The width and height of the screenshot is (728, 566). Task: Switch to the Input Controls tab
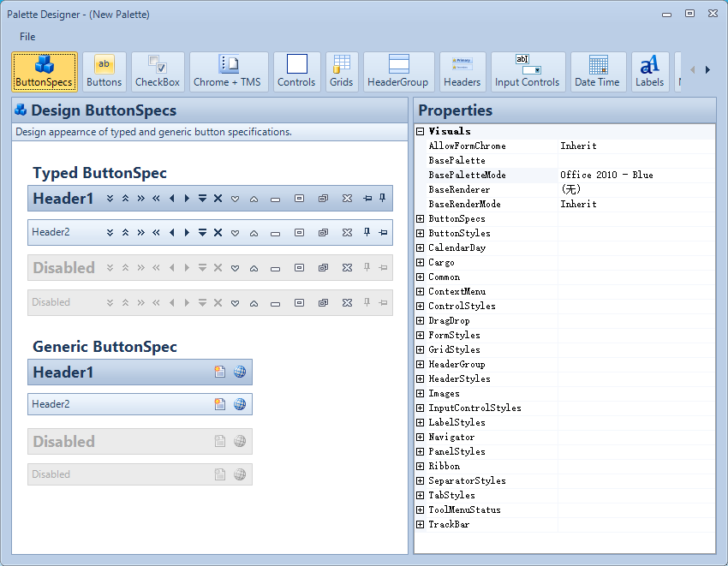527,72
